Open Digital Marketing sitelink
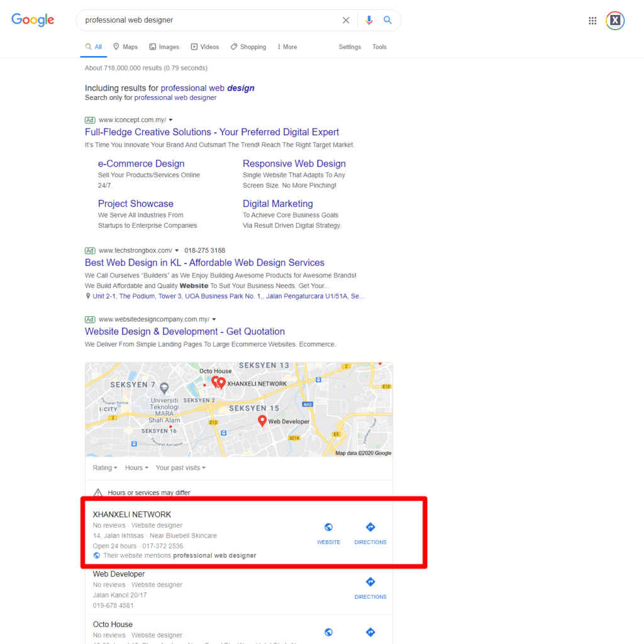Image resolution: width=644 pixels, height=644 pixels. click(277, 204)
